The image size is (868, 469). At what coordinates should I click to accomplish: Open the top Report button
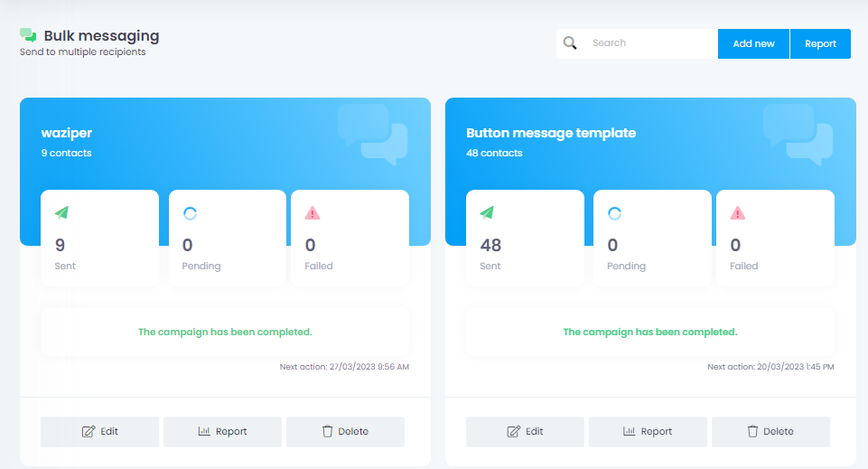pos(820,43)
